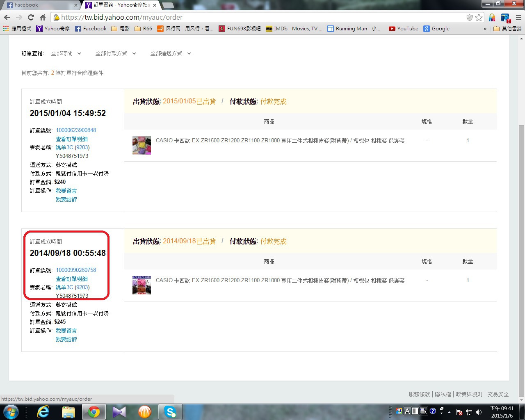Viewport: 525px width, 420px height.
Task: Open order number 10000623900848 link
Action: pos(76,130)
